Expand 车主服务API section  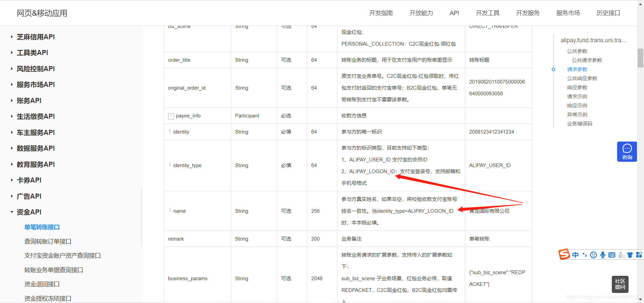[x=36, y=133]
